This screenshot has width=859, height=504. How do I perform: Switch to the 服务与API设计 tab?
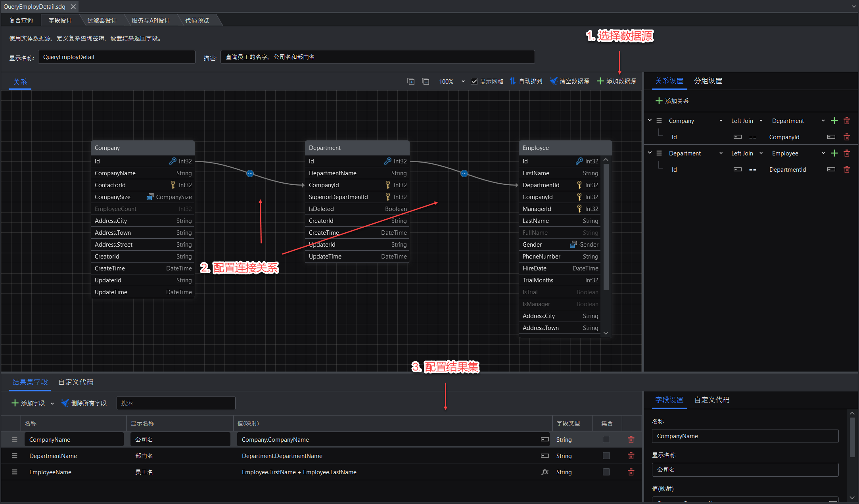[151, 21]
